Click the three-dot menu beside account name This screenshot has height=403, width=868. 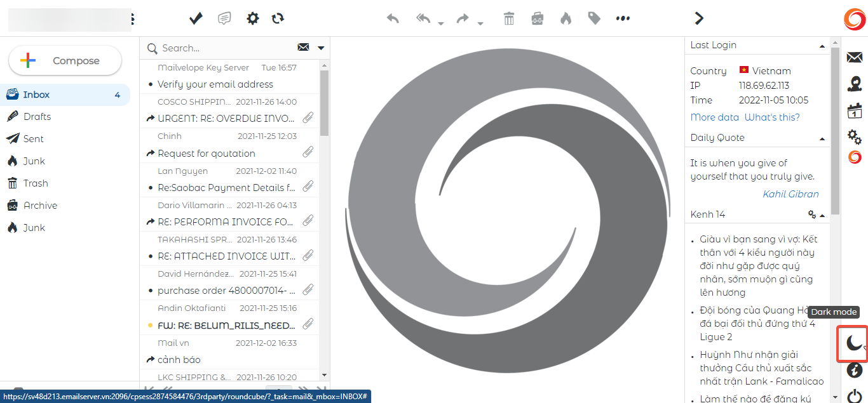[x=132, y=19]
